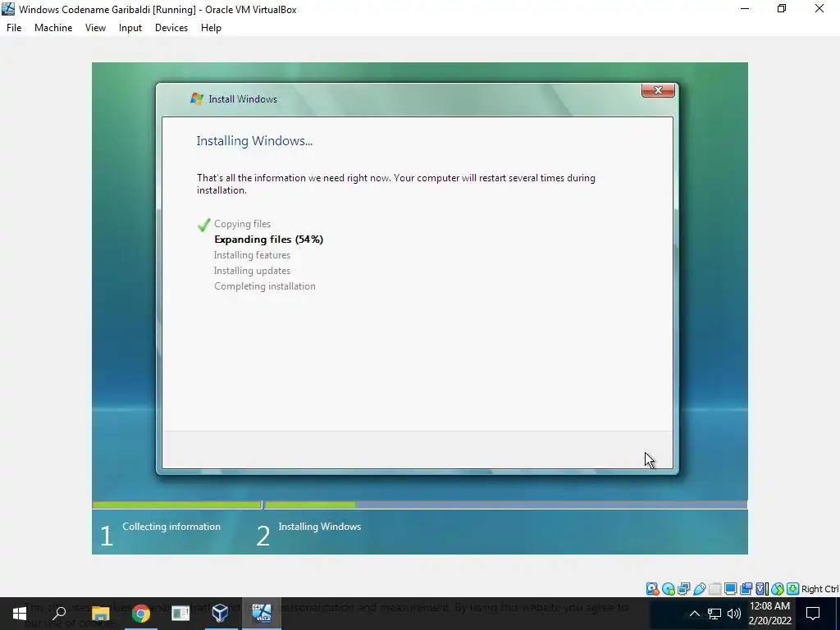Open the Machine menu

point(53,28)
